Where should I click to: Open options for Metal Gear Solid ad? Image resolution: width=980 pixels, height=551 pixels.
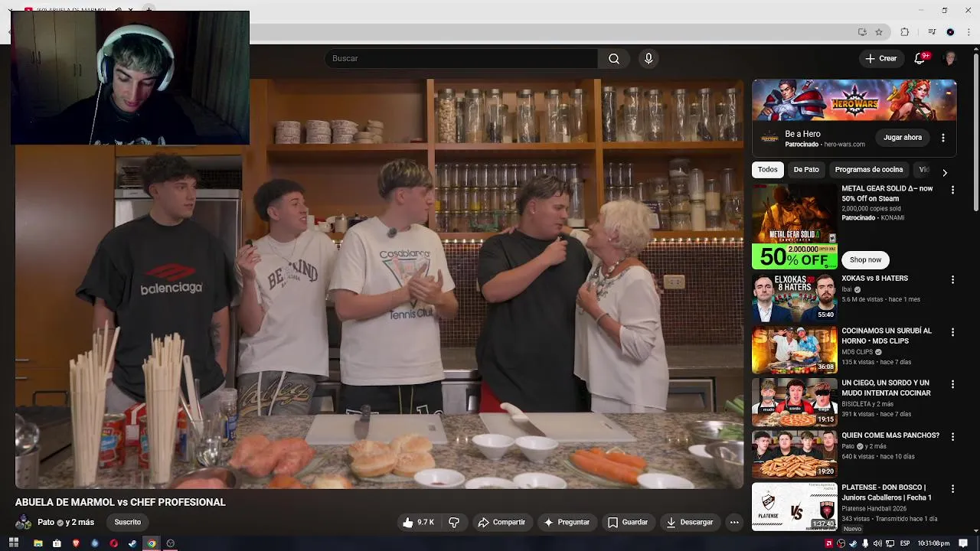(952, 190)
